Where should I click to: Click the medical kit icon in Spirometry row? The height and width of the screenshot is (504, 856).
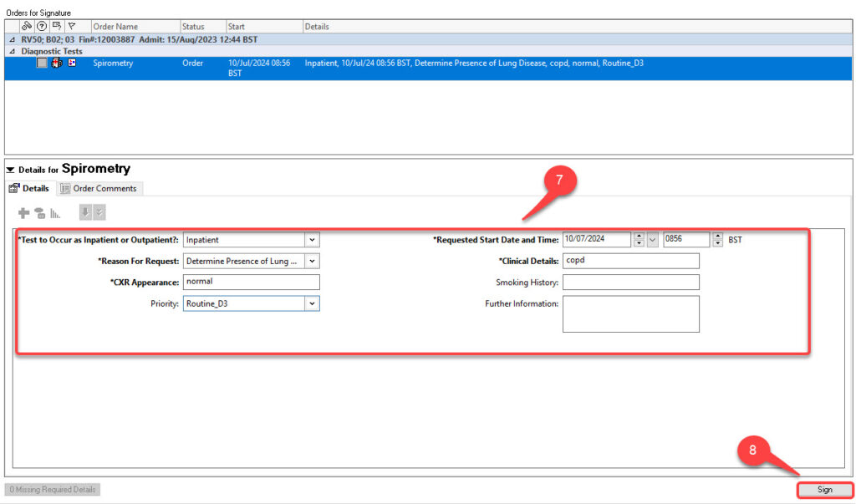57,64
